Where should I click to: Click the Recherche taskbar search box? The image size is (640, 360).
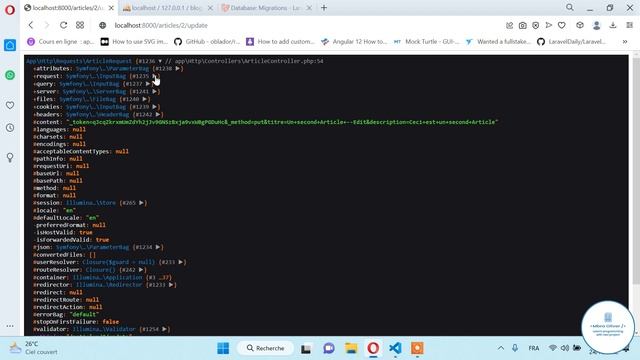[x=266, y=348]
